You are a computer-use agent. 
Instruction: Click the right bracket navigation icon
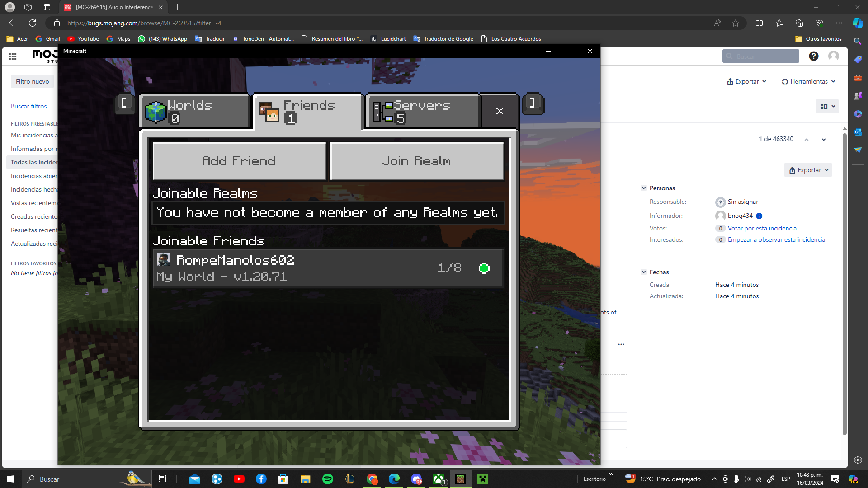click(x=533, y=103)
